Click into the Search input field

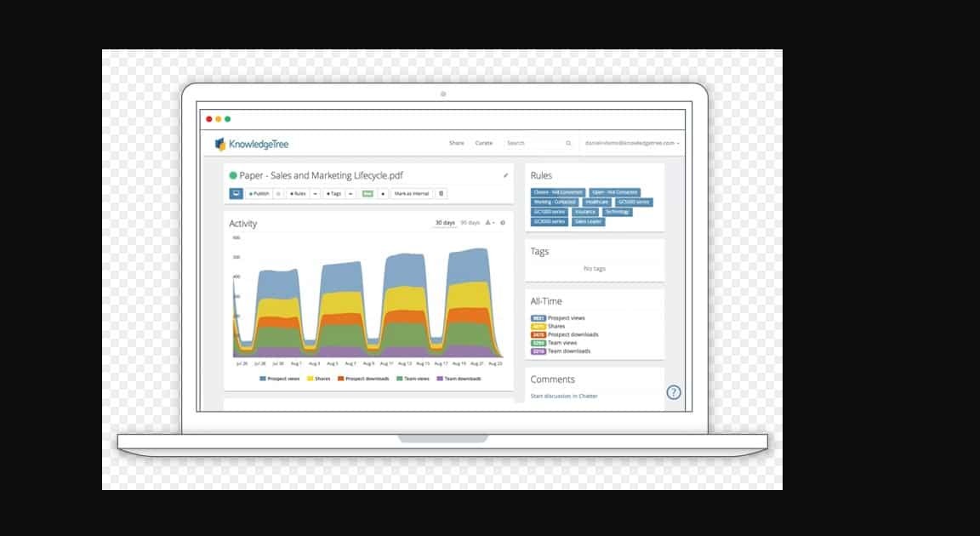click(533, 144)
